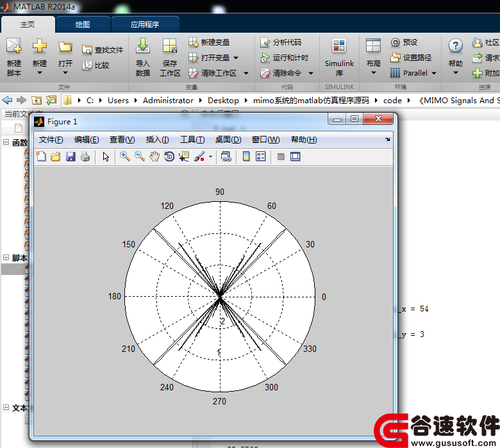This screenshot has width=500, height=448.
Task: Click Set Path (设置路径)
Action: (411, 58)
